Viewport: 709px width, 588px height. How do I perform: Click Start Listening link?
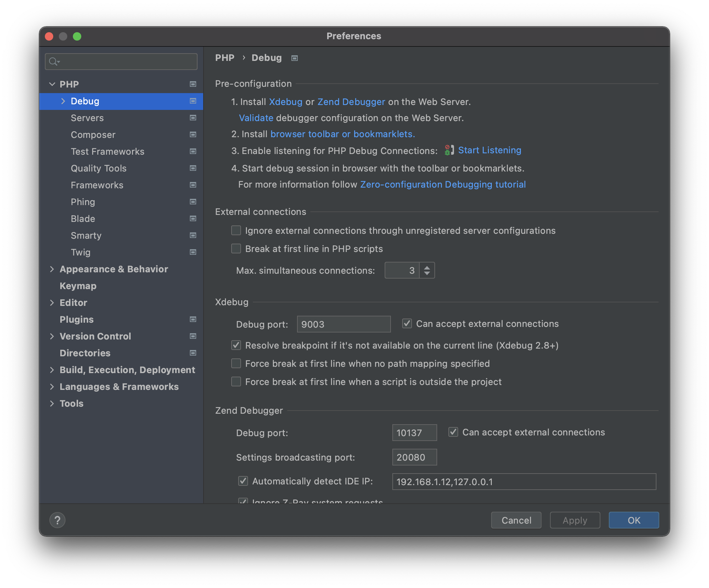489,150
